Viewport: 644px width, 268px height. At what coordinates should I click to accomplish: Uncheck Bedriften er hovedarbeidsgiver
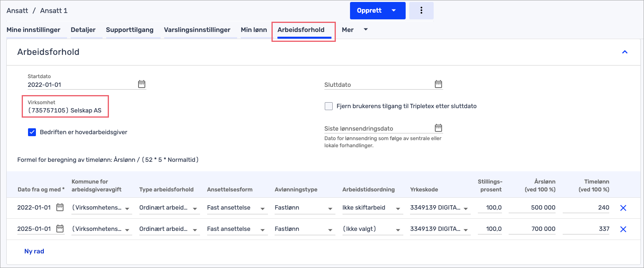32,132
